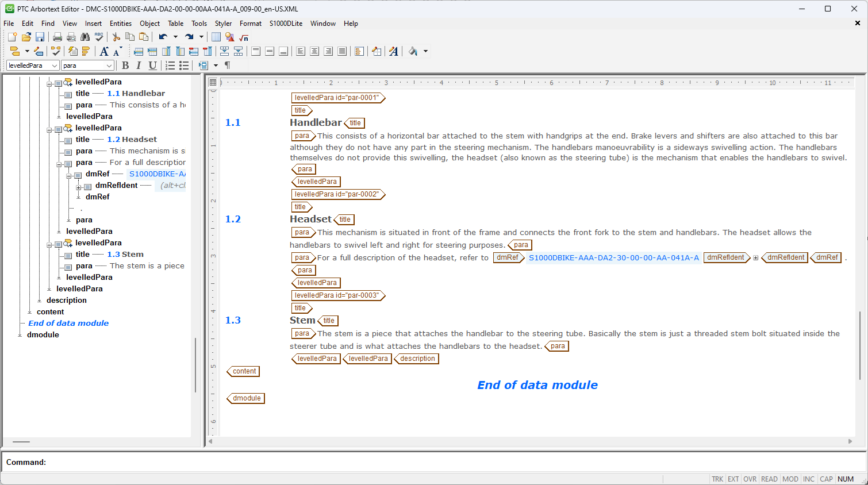Click the dmodule end tag in the document
Screen dimensions: 868x485
pyautogui.click(x=246, y=398)
